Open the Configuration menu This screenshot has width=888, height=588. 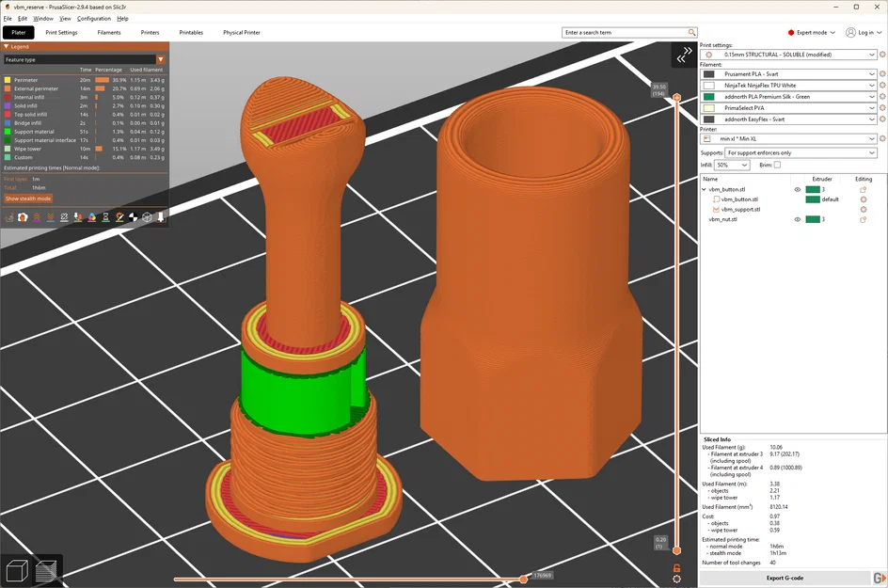(x=94, y=18)
